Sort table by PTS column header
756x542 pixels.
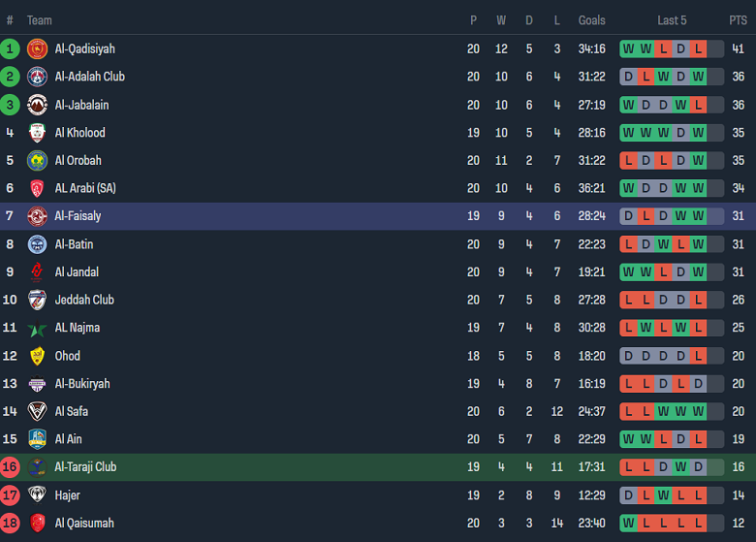click(738, 20)
